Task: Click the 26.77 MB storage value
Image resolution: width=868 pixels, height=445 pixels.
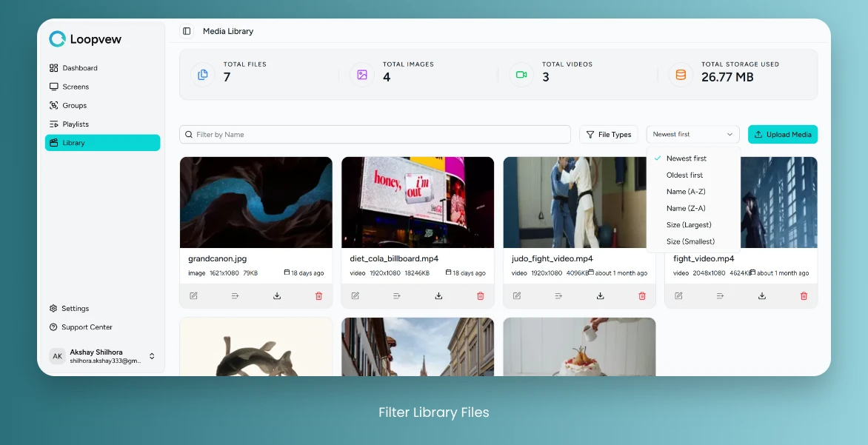Action: pyautogui.click(x=727, y=78)
